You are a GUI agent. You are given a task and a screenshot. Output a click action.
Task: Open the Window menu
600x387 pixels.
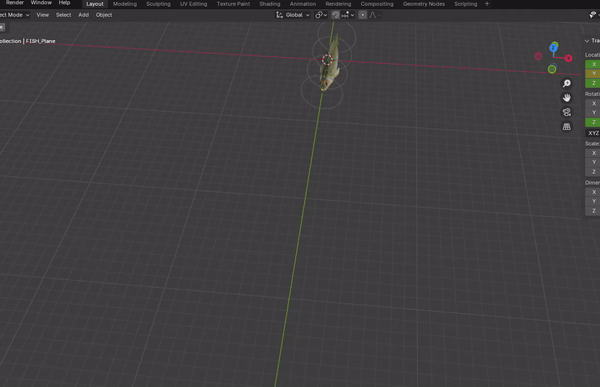[41, 3]
